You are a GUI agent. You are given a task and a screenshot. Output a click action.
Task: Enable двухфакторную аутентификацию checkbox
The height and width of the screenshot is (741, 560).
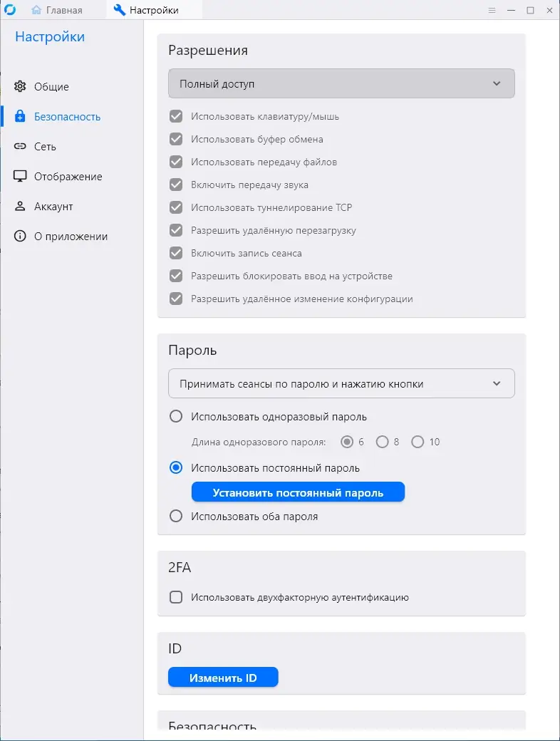point(176,597)
